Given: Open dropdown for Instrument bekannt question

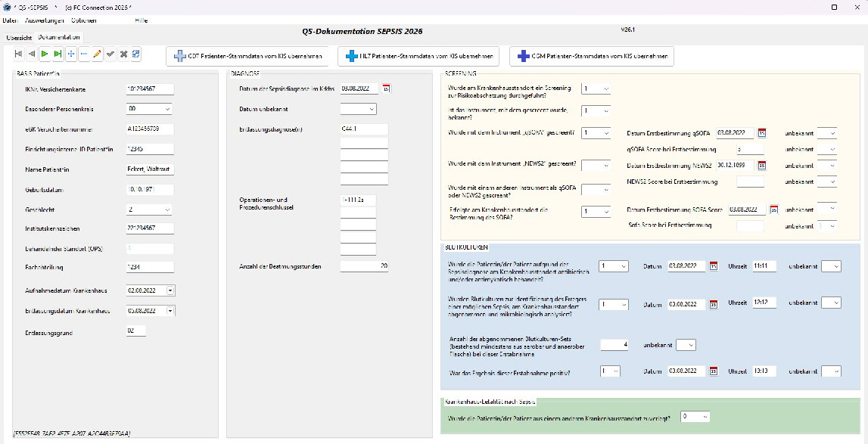Looking at the screenshot, I should click(606, 111).
